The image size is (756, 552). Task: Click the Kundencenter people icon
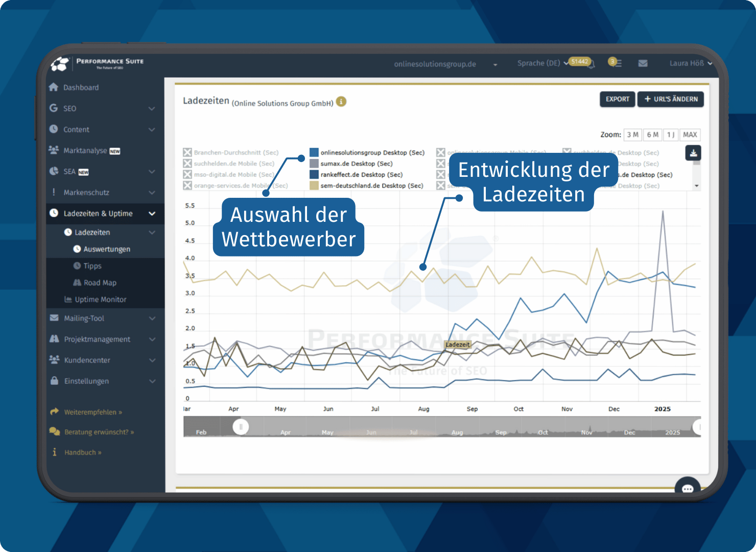coord(54,359)
